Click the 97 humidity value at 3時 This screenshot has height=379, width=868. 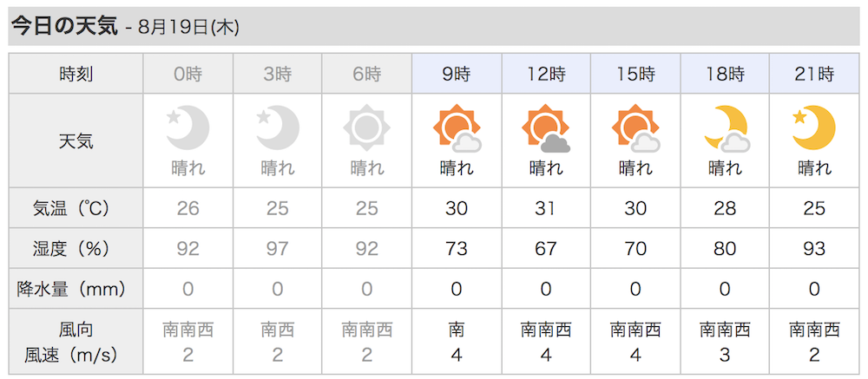278,249
